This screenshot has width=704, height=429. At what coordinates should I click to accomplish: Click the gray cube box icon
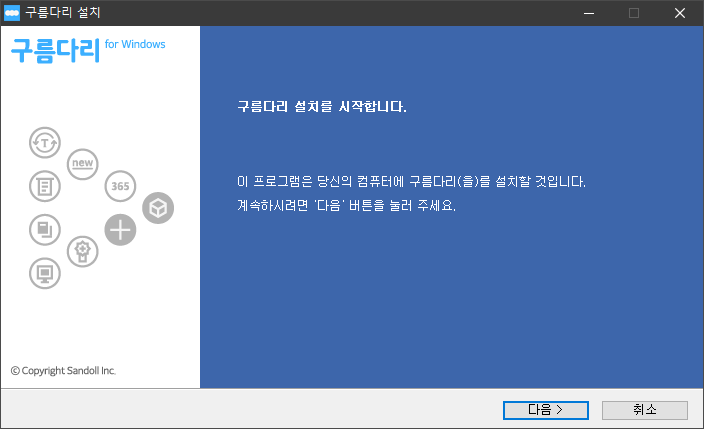coord(158,208)
